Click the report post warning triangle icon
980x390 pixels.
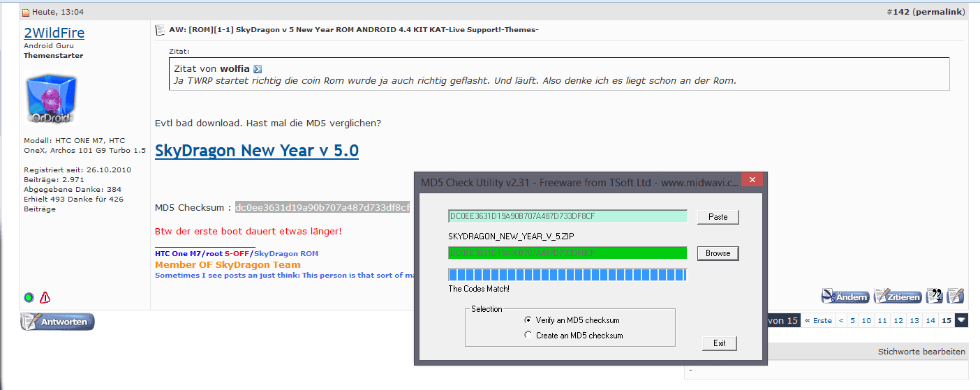pos(45,298)
